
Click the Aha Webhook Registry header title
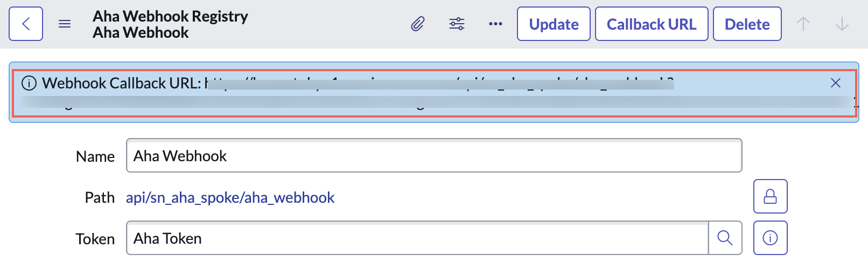(x=170, y=16)
